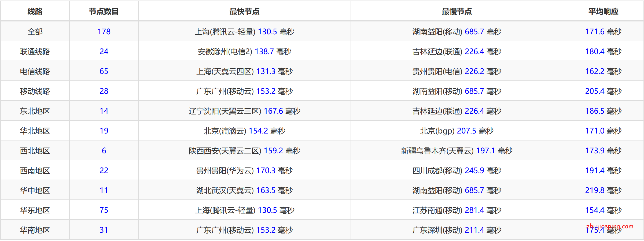The image size is (644, 241).
Task: Click 吉林延边(联通) slowest node in 东北地区 row
Action: [x=457, y=111]
